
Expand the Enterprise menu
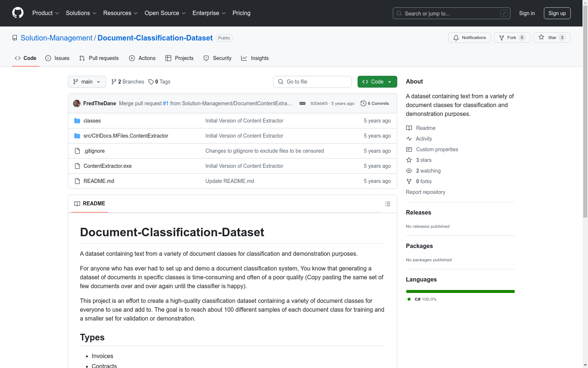click(209, 13)
